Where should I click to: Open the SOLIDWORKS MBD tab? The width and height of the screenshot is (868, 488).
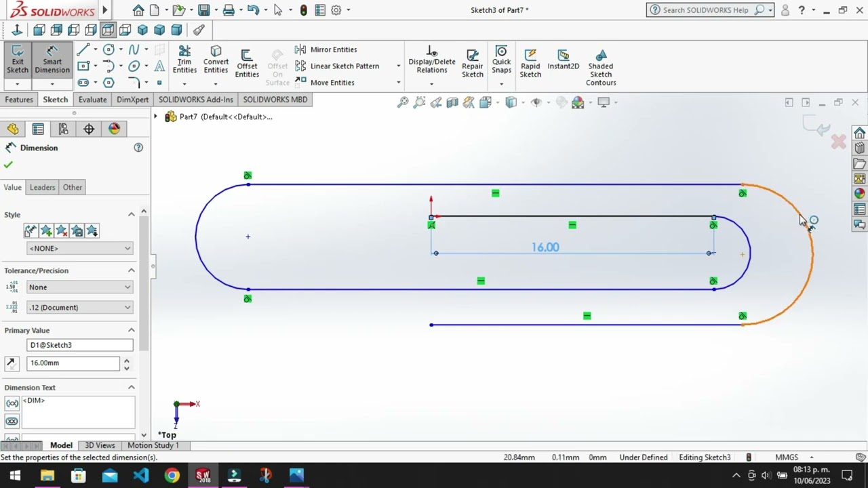(x=275, y=100)
